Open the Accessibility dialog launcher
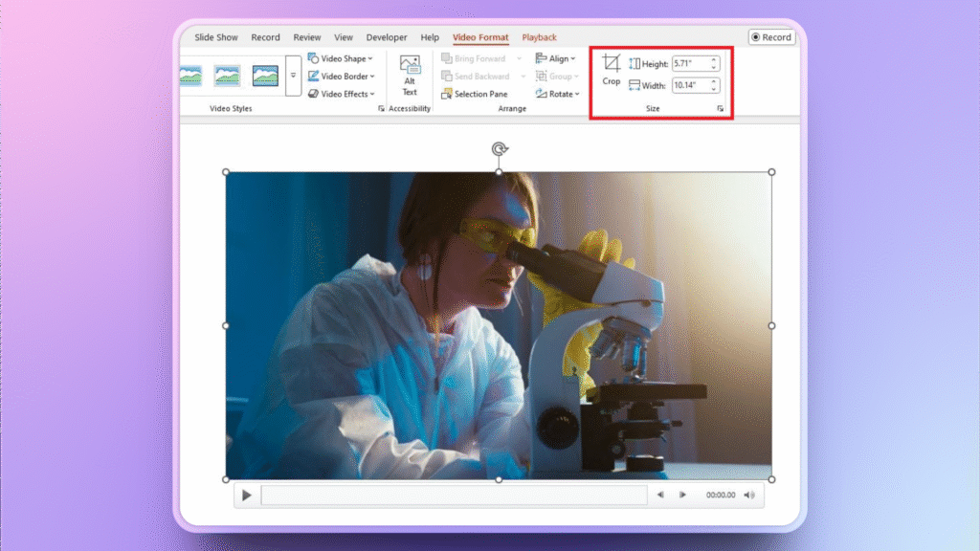 click(x=383, y=107)
